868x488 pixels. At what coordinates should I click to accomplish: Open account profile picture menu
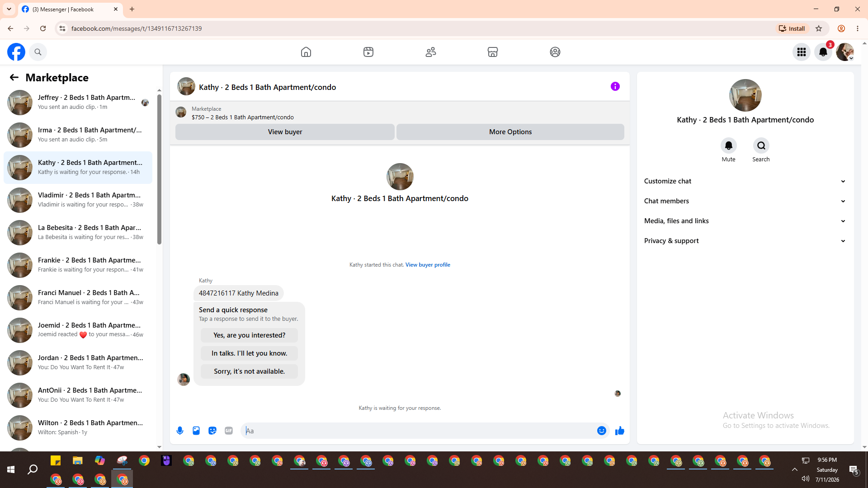(x=845, y=52)
